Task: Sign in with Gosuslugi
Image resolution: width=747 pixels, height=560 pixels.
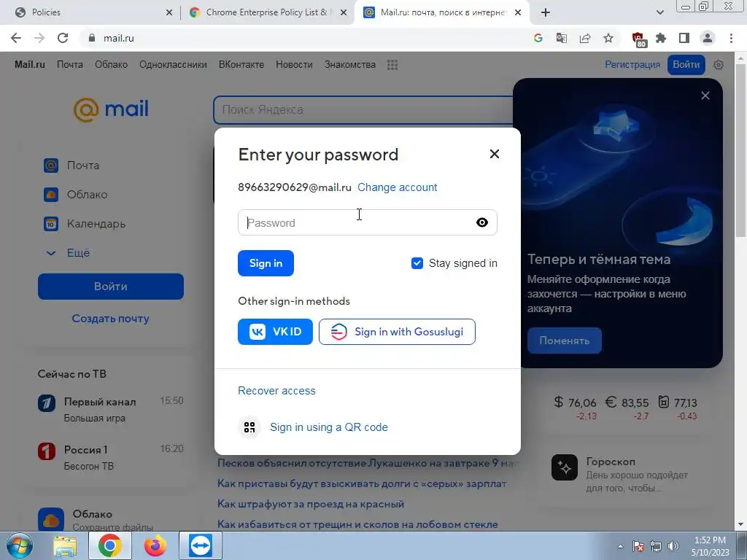Action: coord(397,332)
